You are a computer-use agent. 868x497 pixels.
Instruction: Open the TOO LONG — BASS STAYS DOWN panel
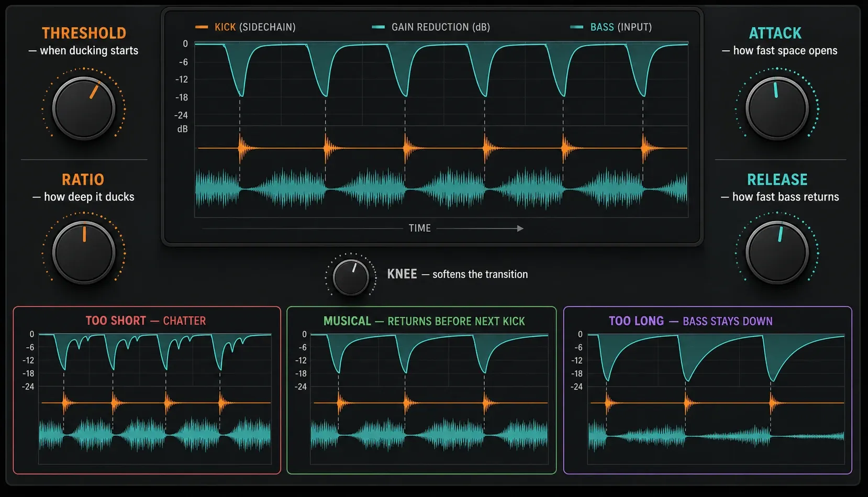coord(707,390)
